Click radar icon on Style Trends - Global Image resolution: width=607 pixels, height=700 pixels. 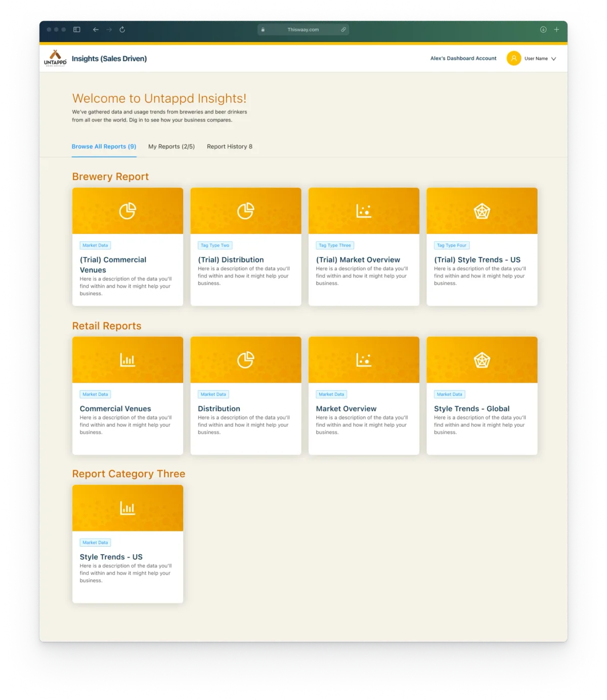(482, 360)
